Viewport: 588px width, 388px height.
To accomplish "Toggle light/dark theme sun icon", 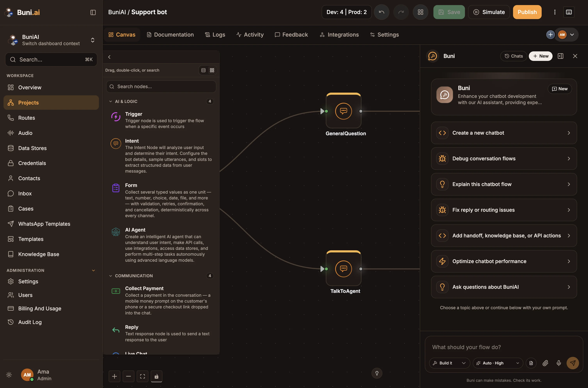I will coord(9,375).
